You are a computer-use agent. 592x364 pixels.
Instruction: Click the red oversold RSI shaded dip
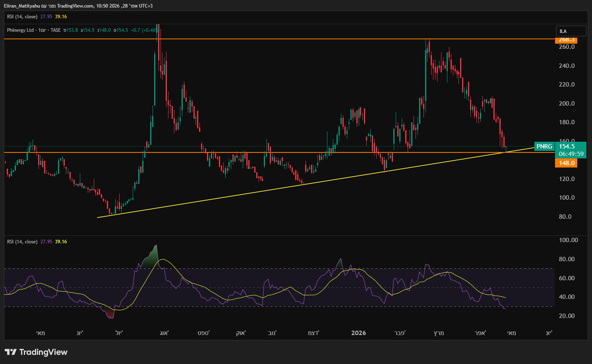click(x=110, y=313)
